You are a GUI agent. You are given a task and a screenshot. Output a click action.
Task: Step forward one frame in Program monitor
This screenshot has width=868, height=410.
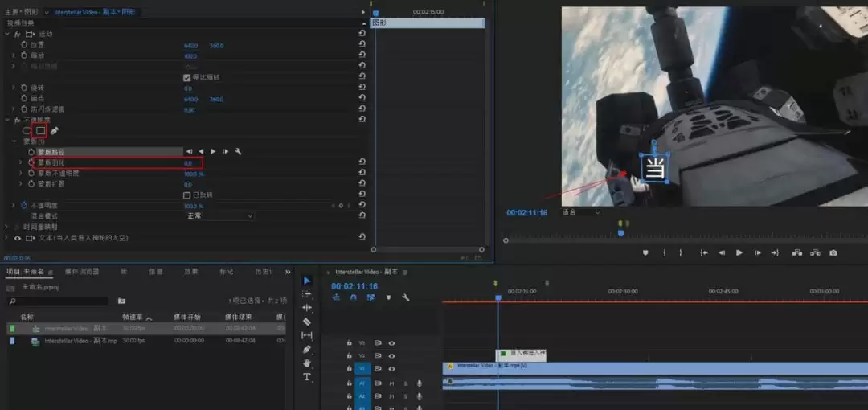pos(757,252)
